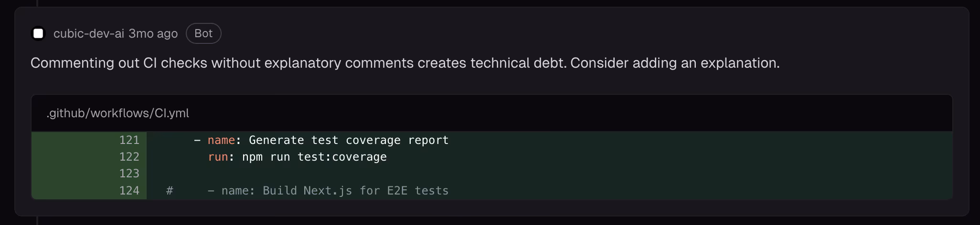Click the blank code area on line 123
This screenshot has width=980, height=225.
point(549,174)
